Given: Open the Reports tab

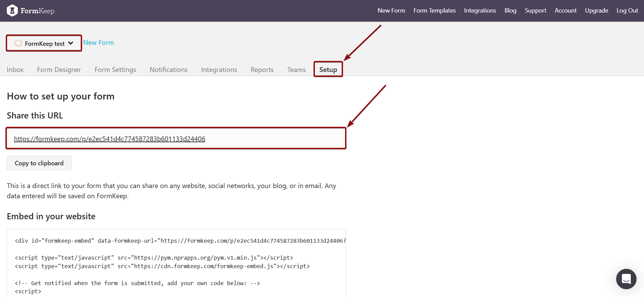Looking at the screenshot, I should 262,70.
